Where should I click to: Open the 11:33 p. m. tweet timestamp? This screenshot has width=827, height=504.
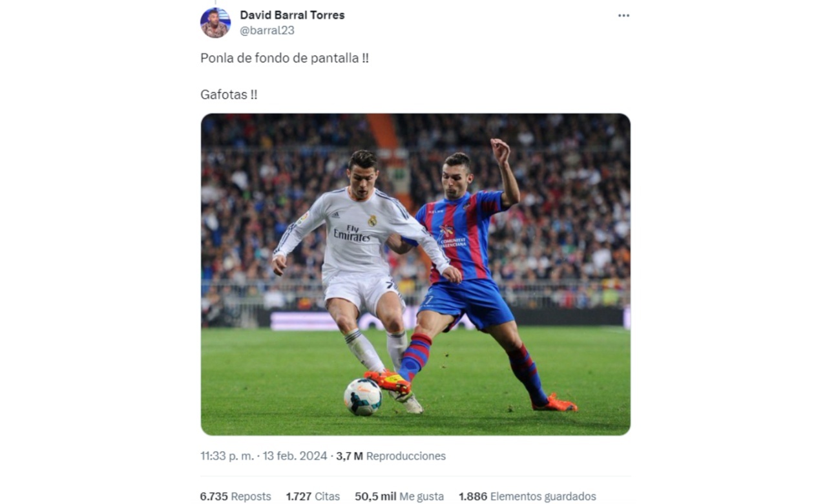pyautogui.click(x=227, y=456)
